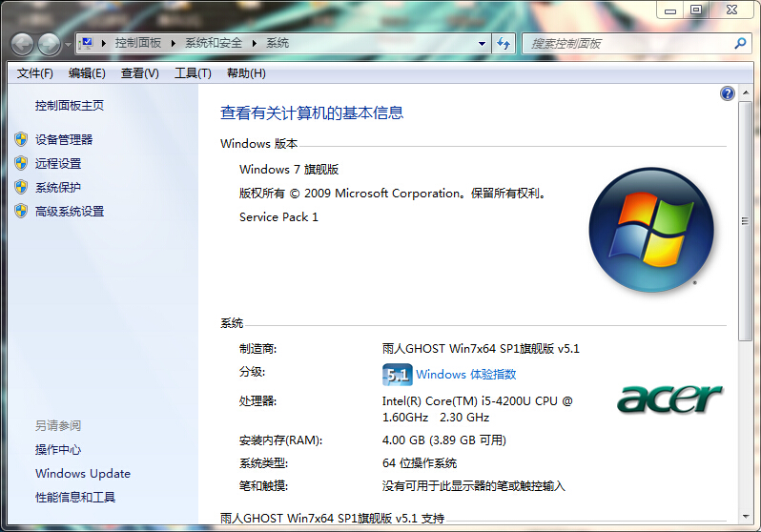Screen dimensions: 761x532
Task: Select 系统 in the address breadcrumb
Action: [278, 43]
